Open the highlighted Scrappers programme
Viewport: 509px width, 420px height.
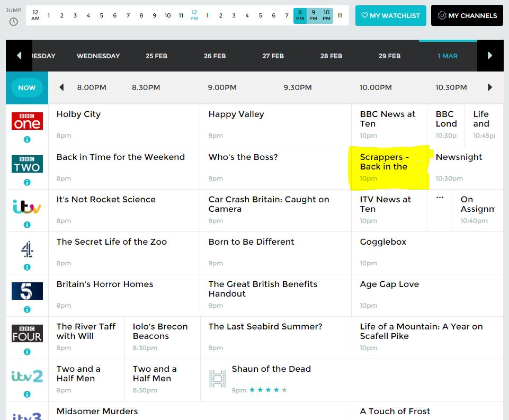(389, 168)
